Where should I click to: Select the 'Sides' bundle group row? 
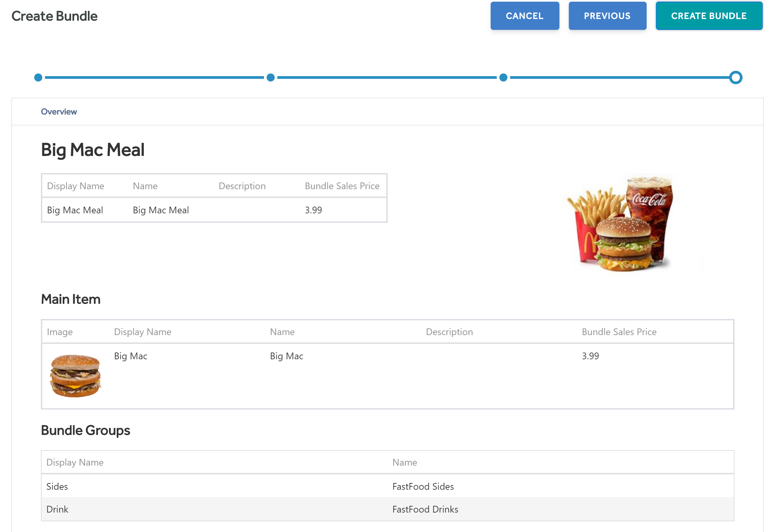point(388,486)
